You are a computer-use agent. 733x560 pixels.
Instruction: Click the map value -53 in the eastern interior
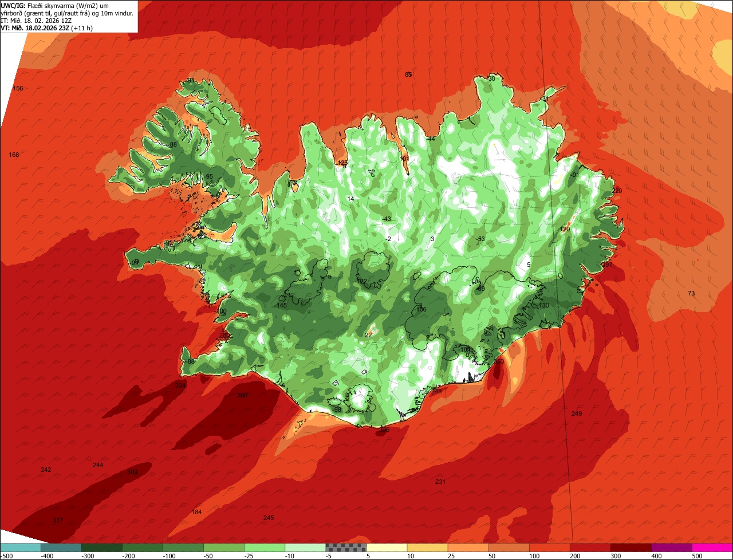tap(480, 239)
